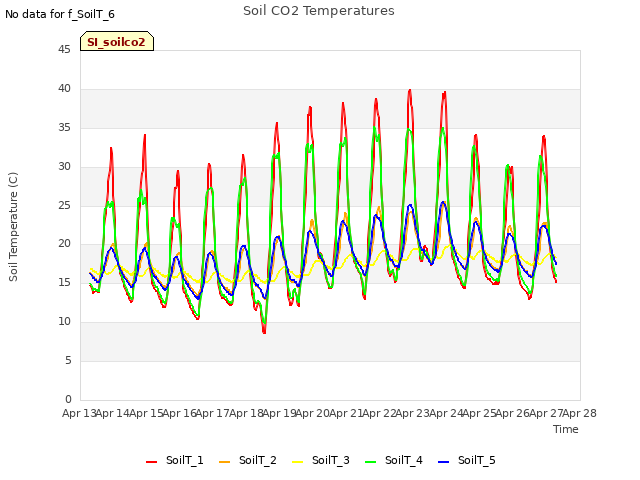Click the Apr 18 x-axis tick label
Screen dimensions: 640x480
coord(246,413)
